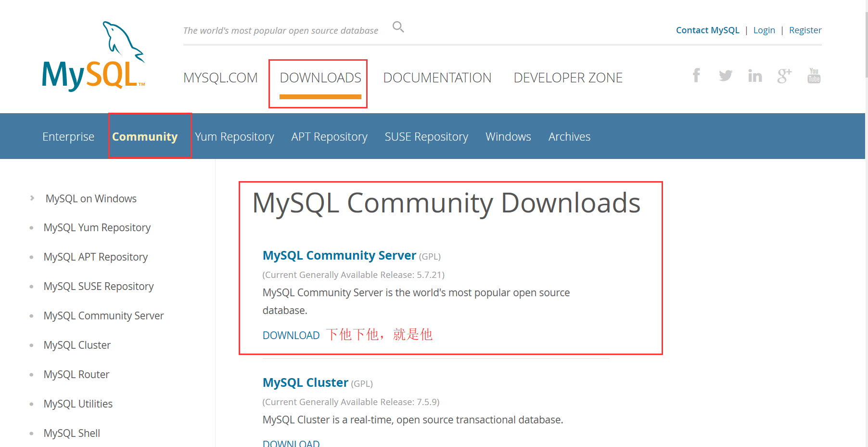Open MySQL Utilities sidebar link
Image resolution: width=868 pixels, height=447 pixels.
(78, 404)
